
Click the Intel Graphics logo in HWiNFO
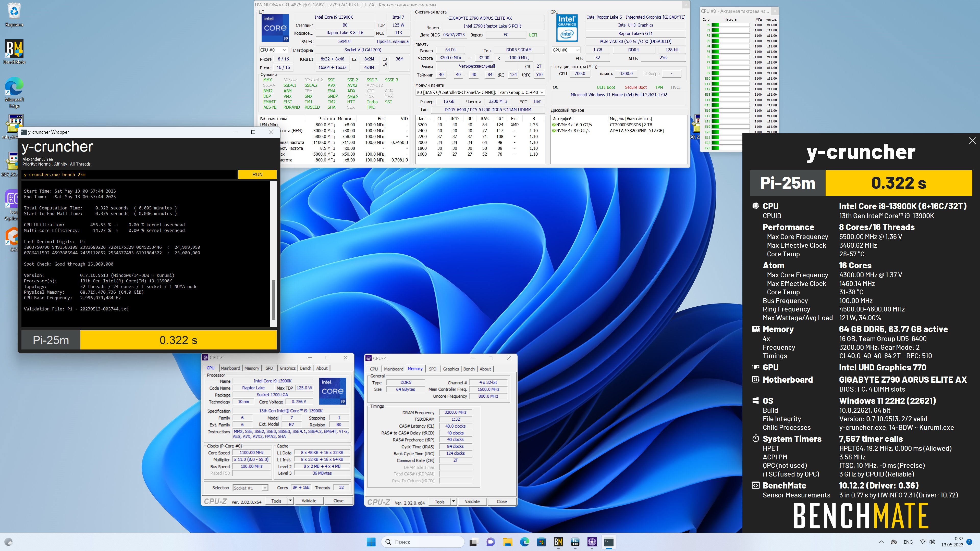tap(567, 28)
